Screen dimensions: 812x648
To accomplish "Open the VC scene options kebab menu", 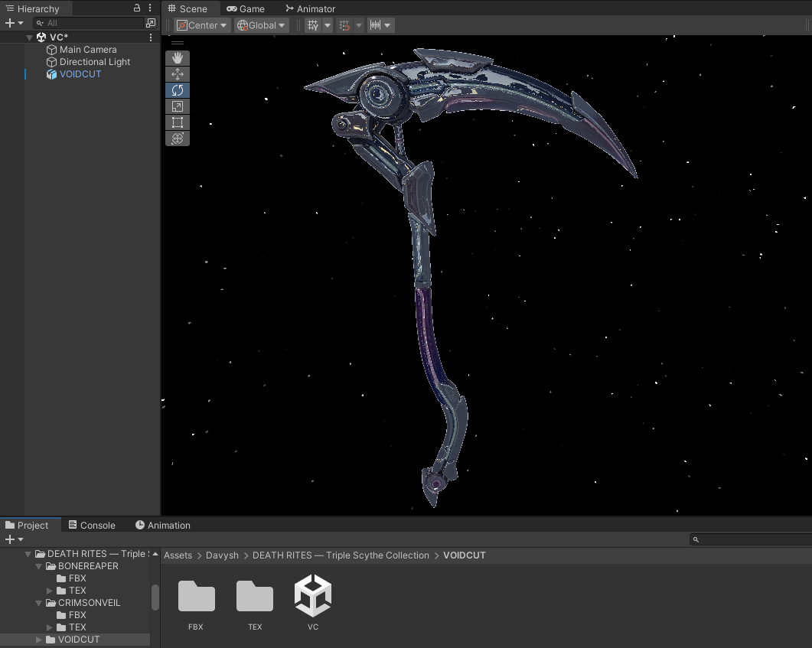I will [151, 37].
